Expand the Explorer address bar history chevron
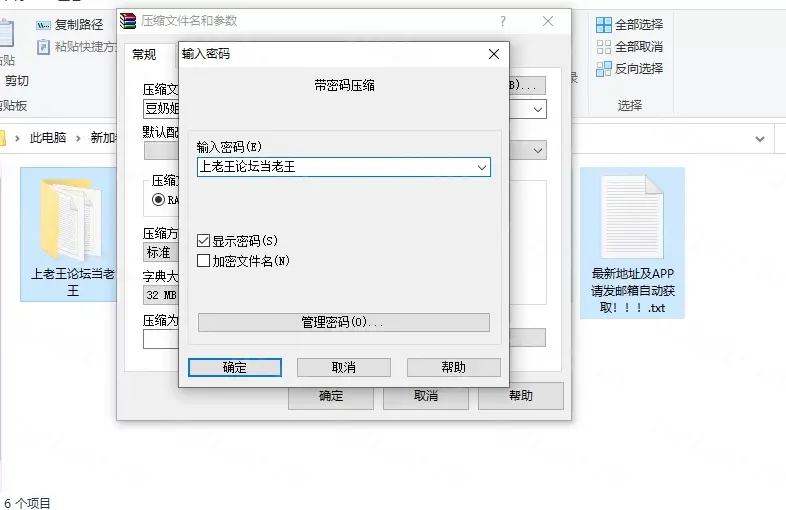This screenshot has height=510, width=786. pos(760,139)
